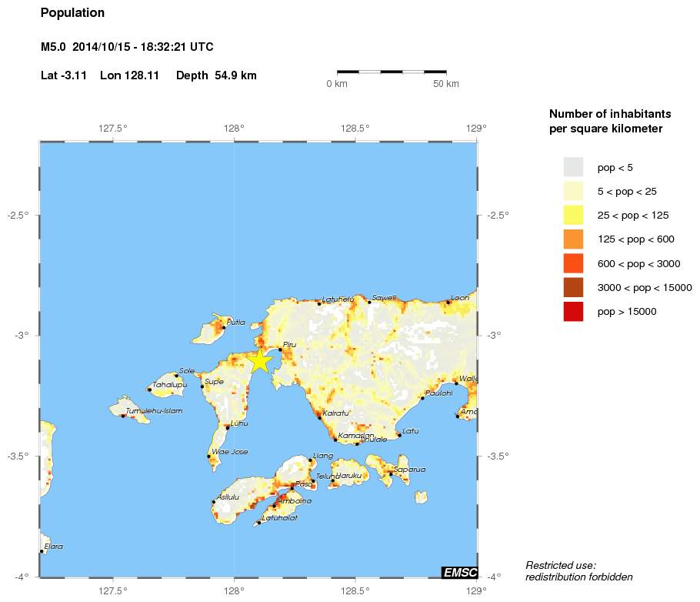Select the Saparua town marker dot
This screenshot has width=700, height=602.
(391, 473)
